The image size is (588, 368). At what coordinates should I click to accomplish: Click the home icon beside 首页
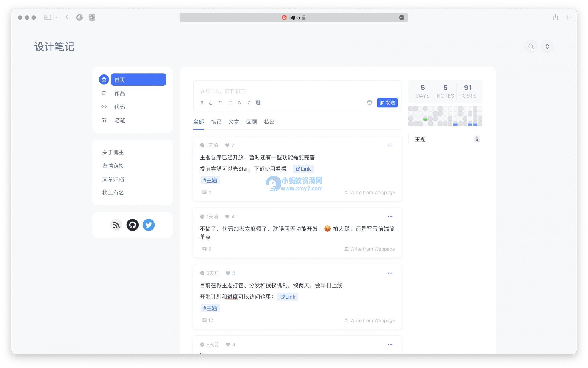point(104,80)
